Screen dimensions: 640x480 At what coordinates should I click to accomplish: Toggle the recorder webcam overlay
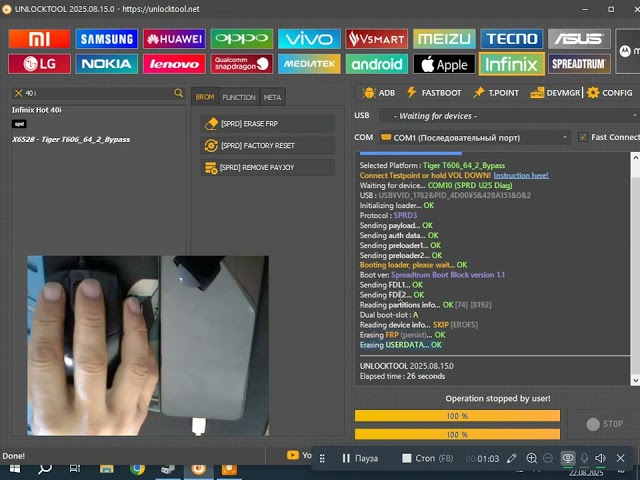[x=567, y=458]
